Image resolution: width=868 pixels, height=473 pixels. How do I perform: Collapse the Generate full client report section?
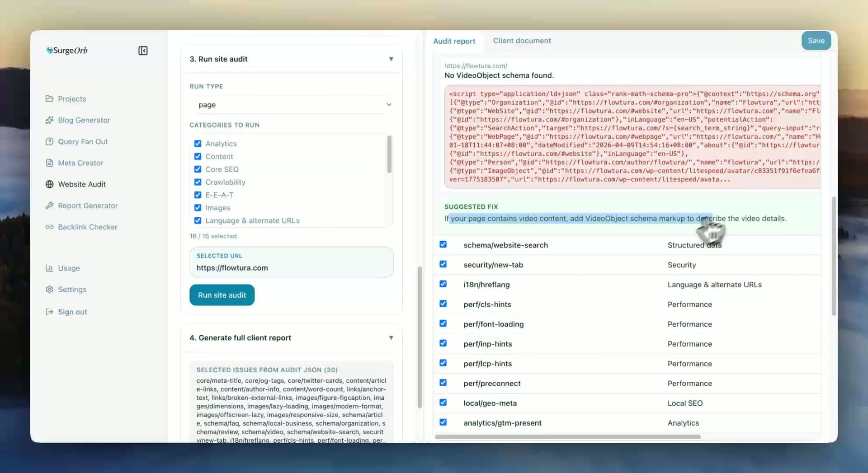(391, 338)
